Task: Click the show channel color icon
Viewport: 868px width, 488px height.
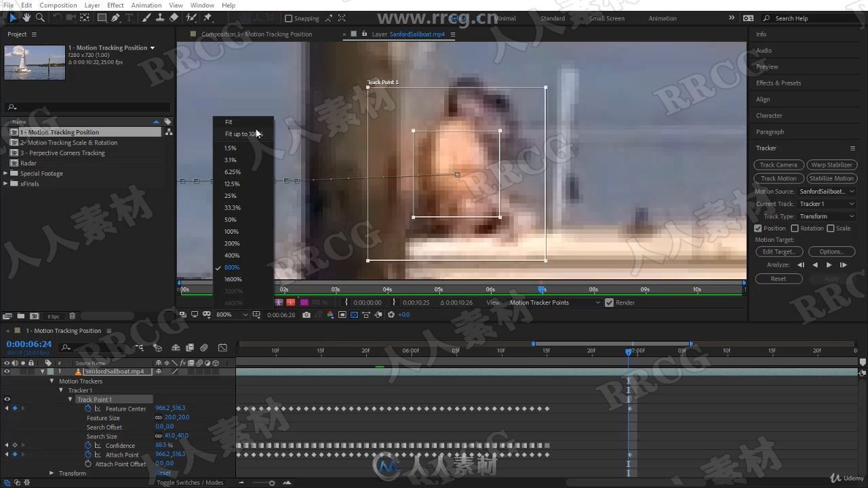Action: tap(330, 314)
